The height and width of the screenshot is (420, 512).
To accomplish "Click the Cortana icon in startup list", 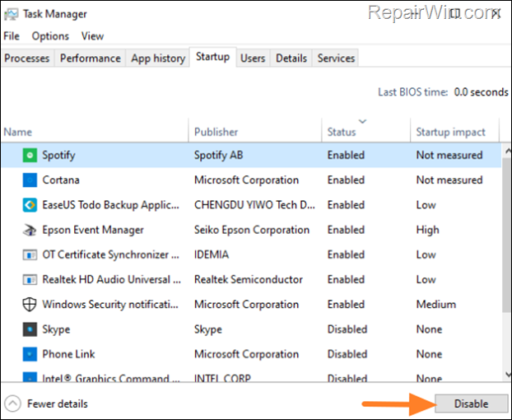I will click(x=30, y=180).
